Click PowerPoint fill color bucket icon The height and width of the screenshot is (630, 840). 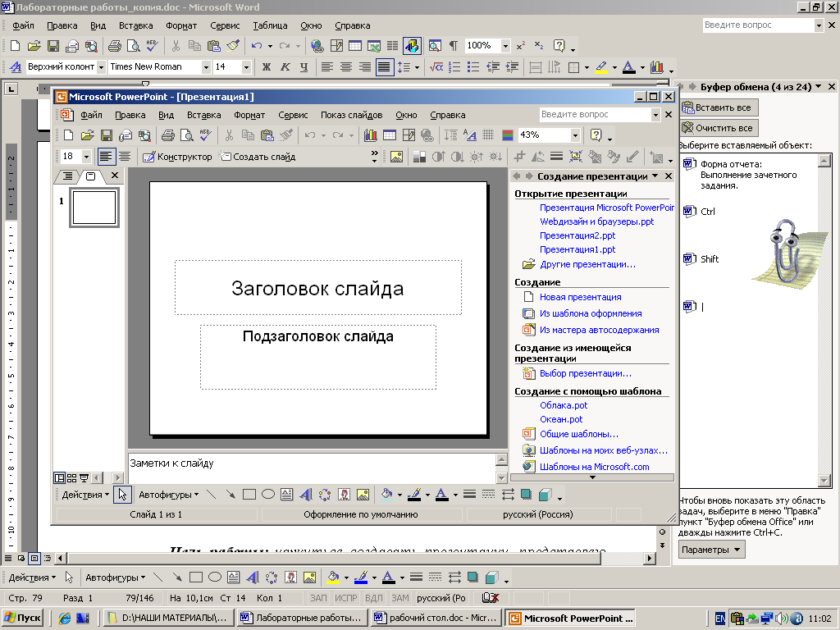[386, 495]
